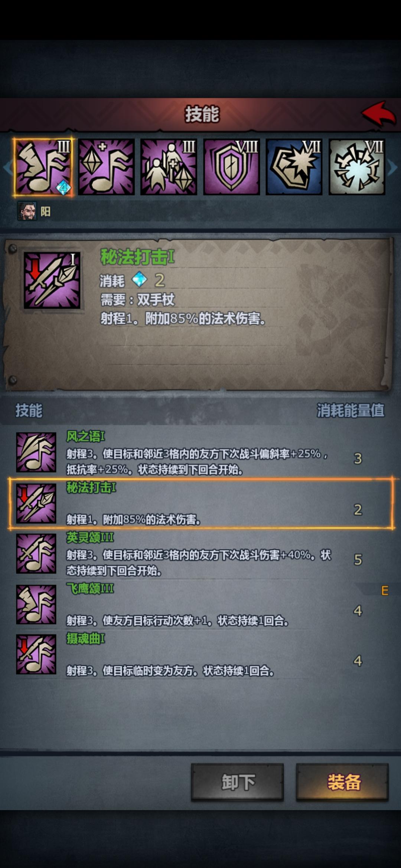The height and width of the screenshot is (868, 401).
Task: Select the blue burst VII skill slot
Action: coord(294,167)
